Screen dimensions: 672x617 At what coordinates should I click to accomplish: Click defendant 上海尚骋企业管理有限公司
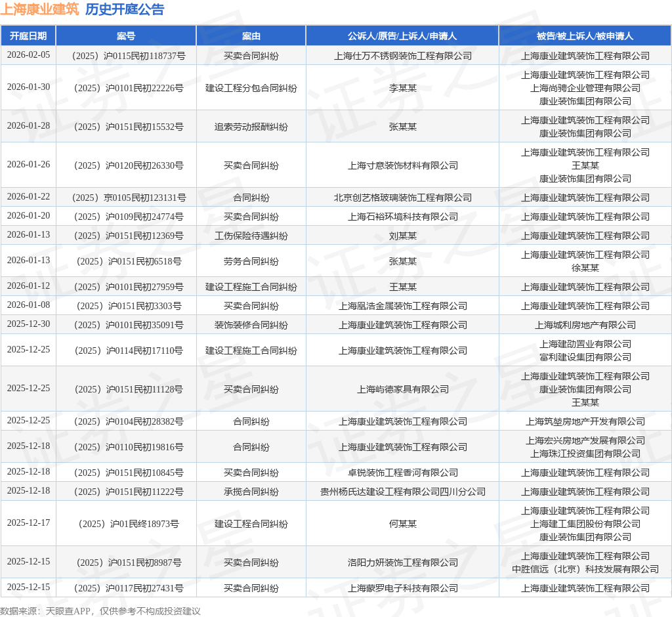click(585, 88)
